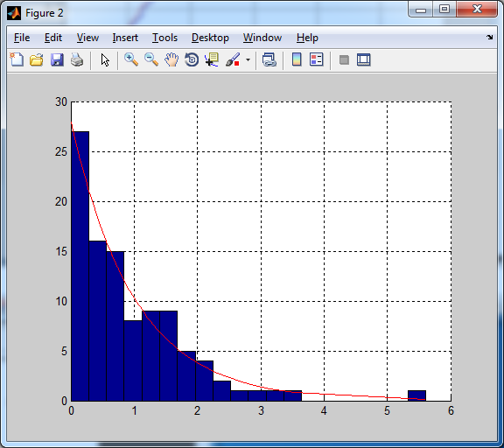Open a file with the folder icon
Image resolution: width=504 pixels, height=448 pixels.
pos(37,59)
